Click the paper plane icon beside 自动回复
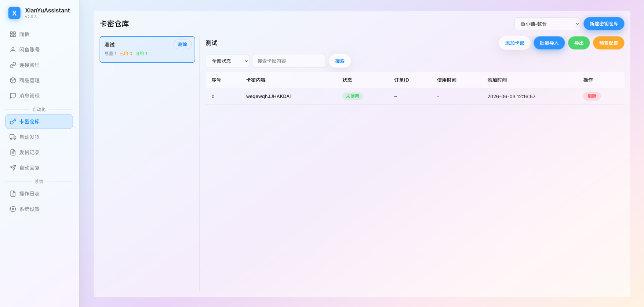The height and width of the screenshot is (307, 644). tap(13, 168)
